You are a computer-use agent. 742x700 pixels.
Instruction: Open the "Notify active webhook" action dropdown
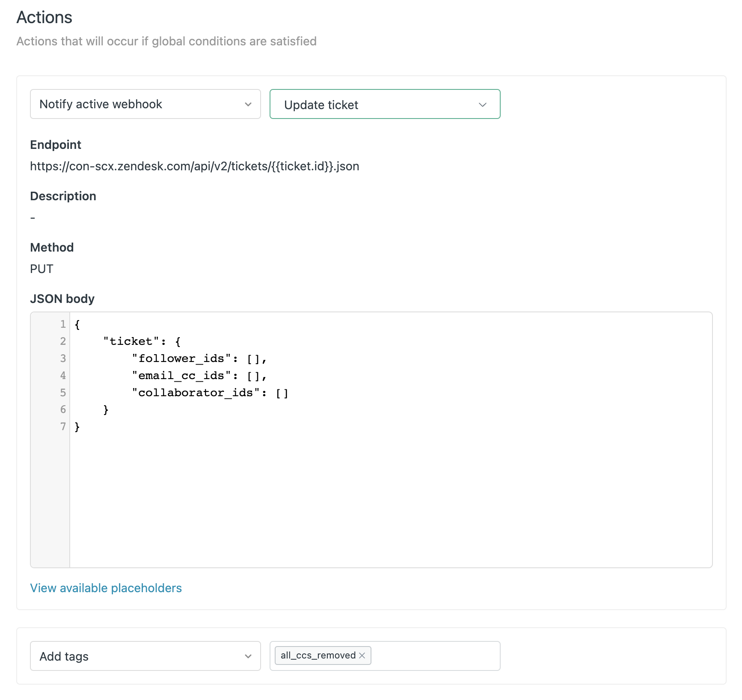pyautogui.click(x=145, y=104)
